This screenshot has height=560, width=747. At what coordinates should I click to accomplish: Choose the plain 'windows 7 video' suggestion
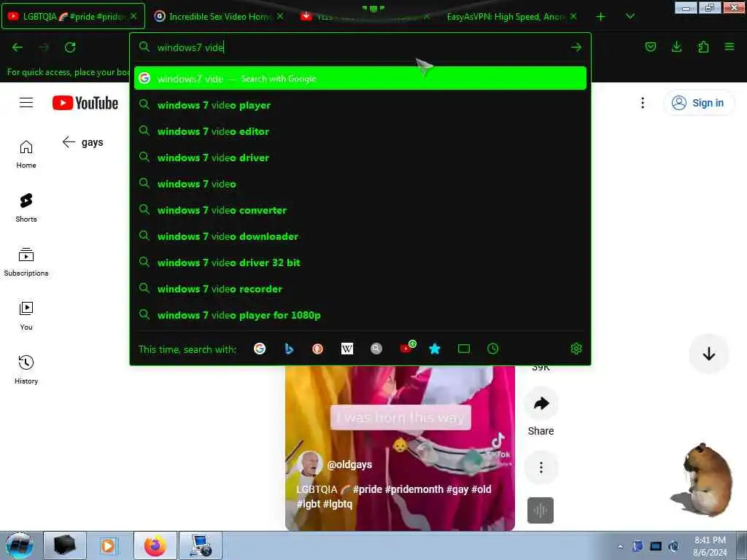pyautogui.click(x=360, y=184)
